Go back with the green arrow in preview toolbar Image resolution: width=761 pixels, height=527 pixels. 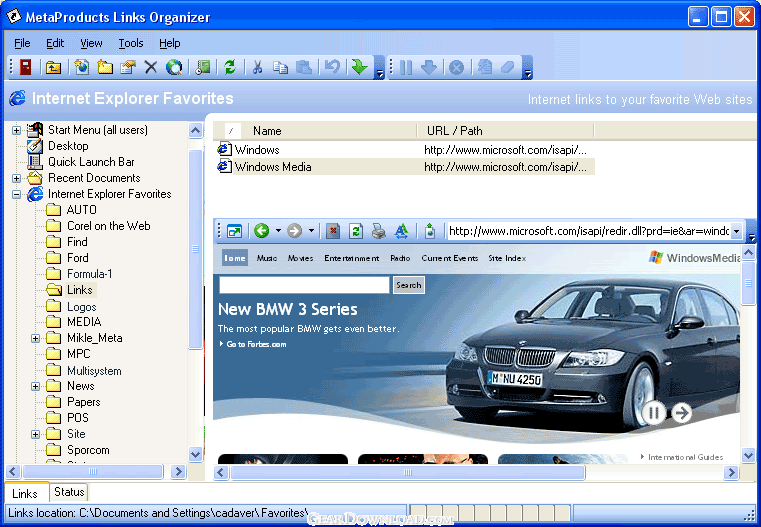point(262,231)
